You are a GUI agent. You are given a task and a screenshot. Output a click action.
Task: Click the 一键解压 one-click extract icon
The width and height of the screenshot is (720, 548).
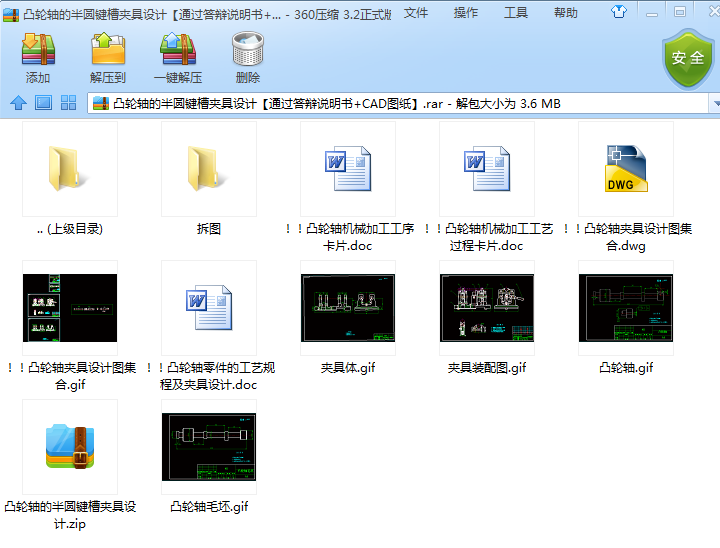178,49
